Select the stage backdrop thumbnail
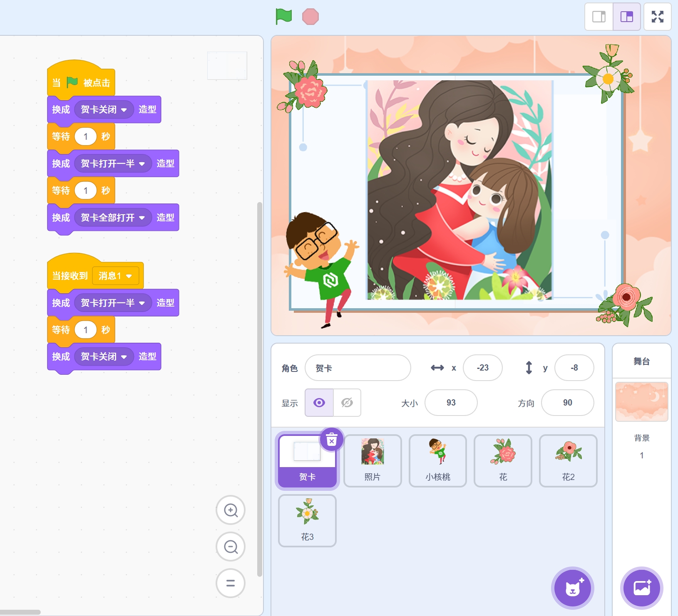Viewport: 678px width, 616px height. click(641, 401)
